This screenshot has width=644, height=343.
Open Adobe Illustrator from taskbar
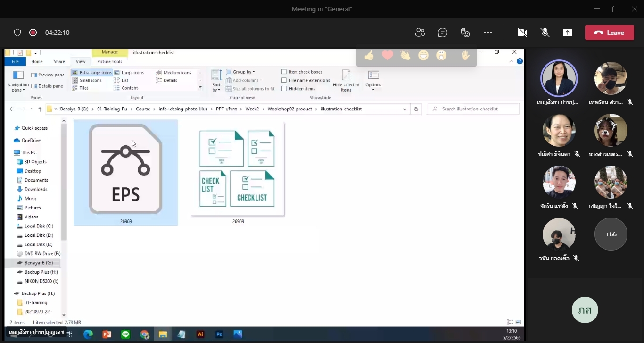(x=200, y=334)
